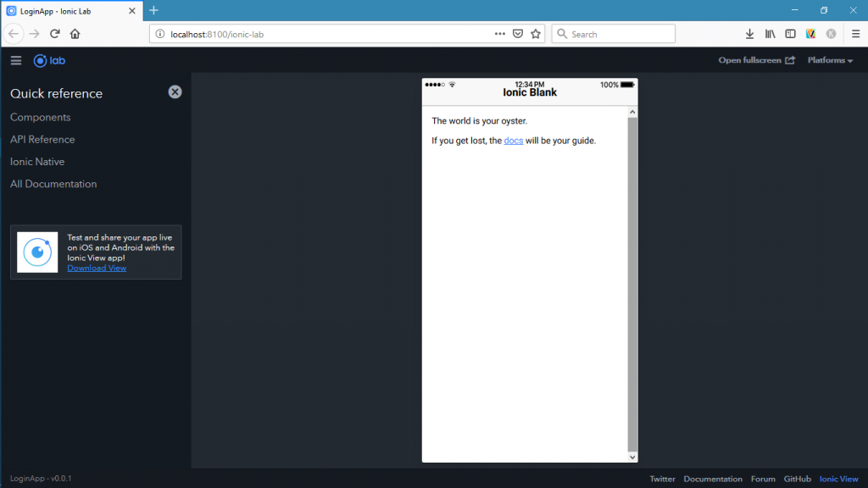Open API Reference link

coord(42,139)
